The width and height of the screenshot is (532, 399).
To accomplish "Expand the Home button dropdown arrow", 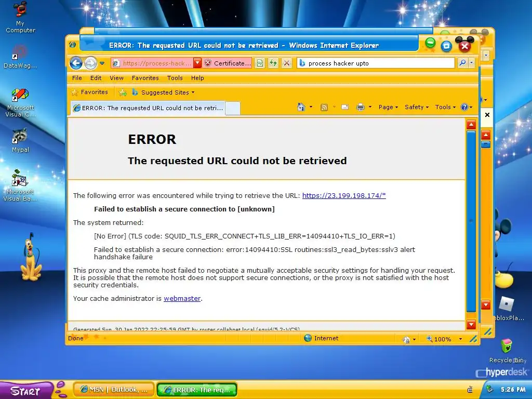I will [x=311, y=107].
